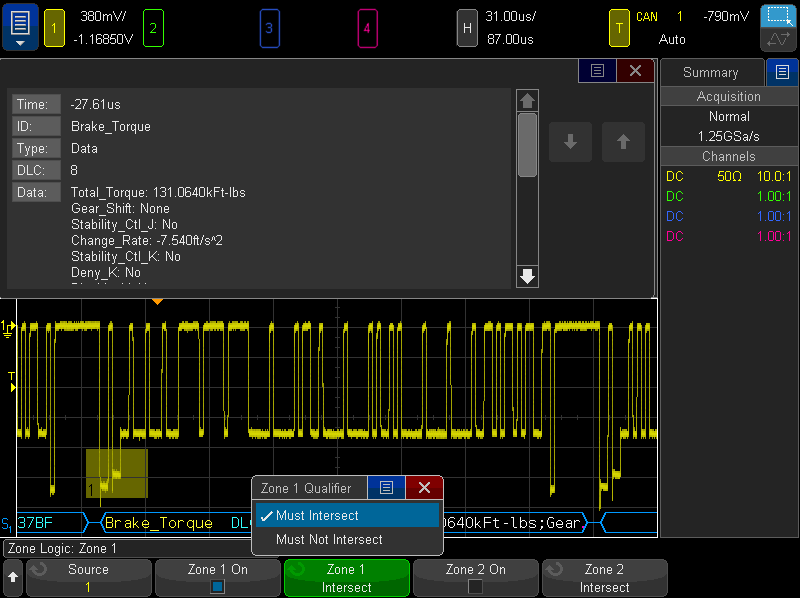
Task: Open the Summary sidebar list icon
Action: pyautogui.click(x=782, y=72)
